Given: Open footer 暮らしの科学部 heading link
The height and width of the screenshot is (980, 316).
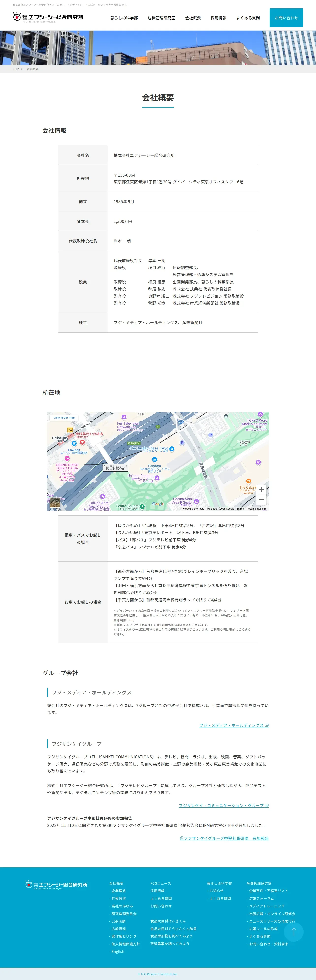Looking at the screenshot, I should pos(220,883).
